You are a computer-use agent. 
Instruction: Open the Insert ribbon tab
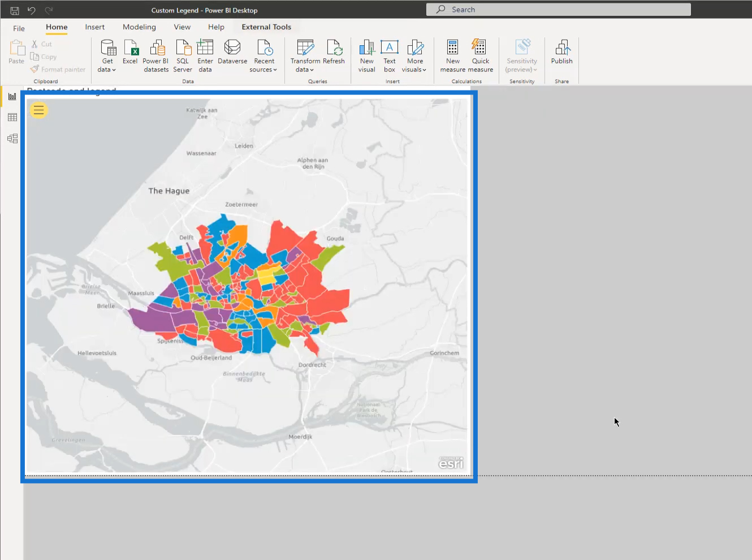pos(95,27)
